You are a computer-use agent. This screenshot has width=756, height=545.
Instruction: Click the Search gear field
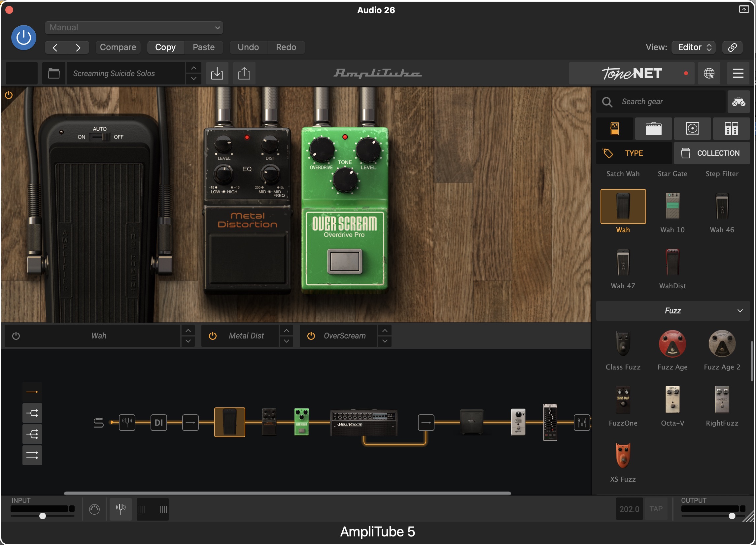tap(661, 102)
